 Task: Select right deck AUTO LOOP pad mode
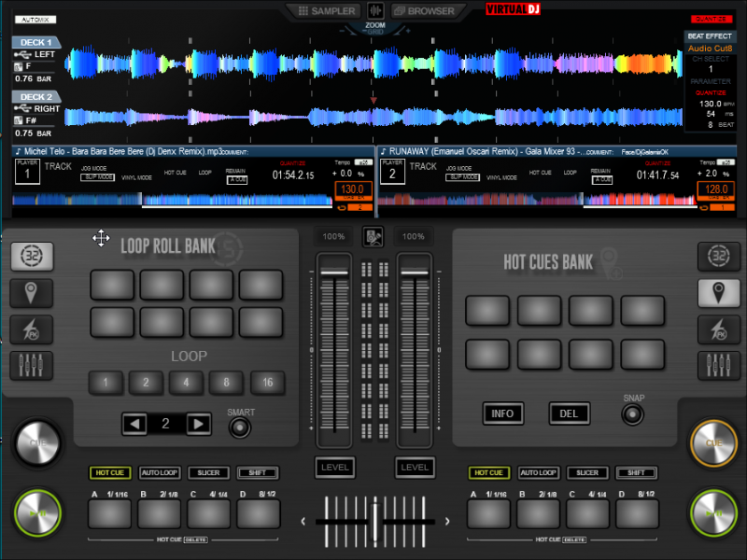click(539, 473)
